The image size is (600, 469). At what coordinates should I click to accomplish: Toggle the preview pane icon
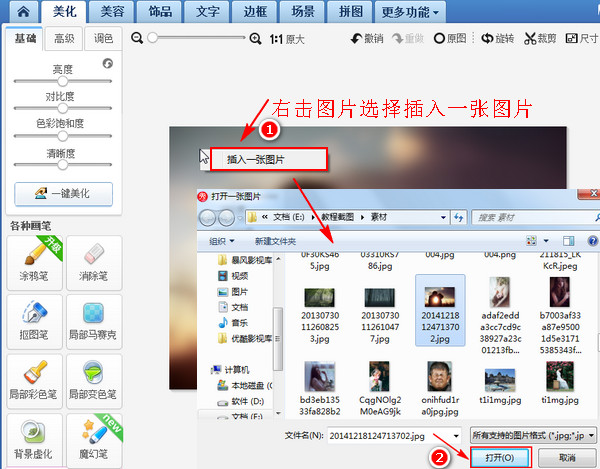click(x=568, y=241)
